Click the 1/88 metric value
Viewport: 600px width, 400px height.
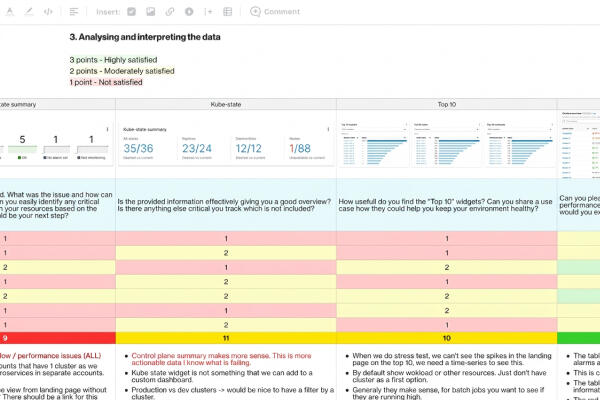300,149
